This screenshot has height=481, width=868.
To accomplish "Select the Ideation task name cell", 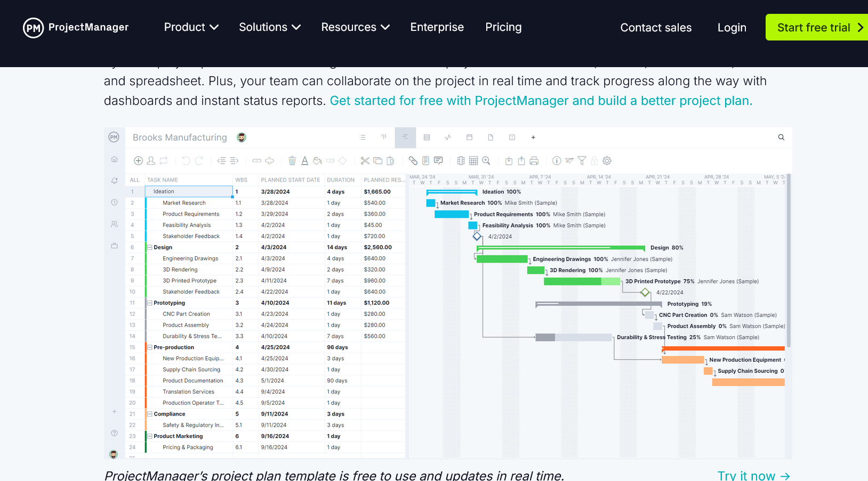I will point(189,192).
